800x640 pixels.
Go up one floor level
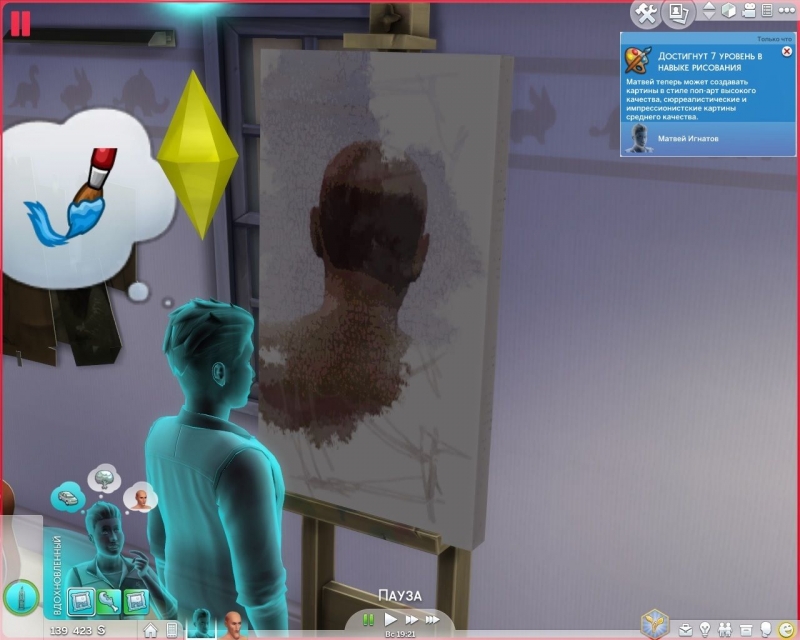pyautogui.click(x=709, y=6)
